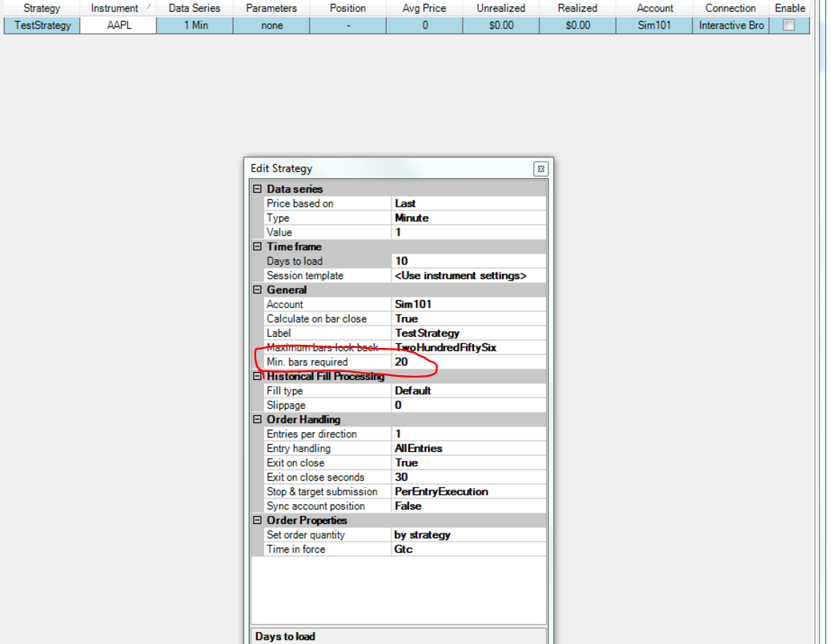Click the Parameters column header

coord(271,8)
